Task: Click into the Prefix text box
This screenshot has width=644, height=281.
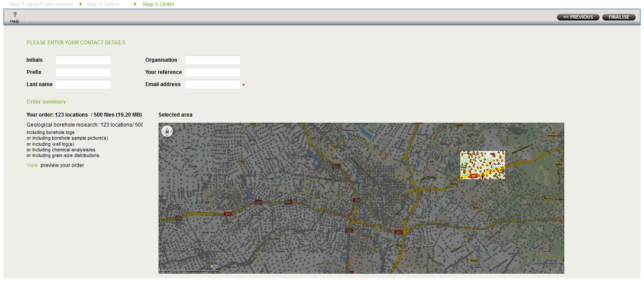Action: pyautogui.click(x=83, y=72)
